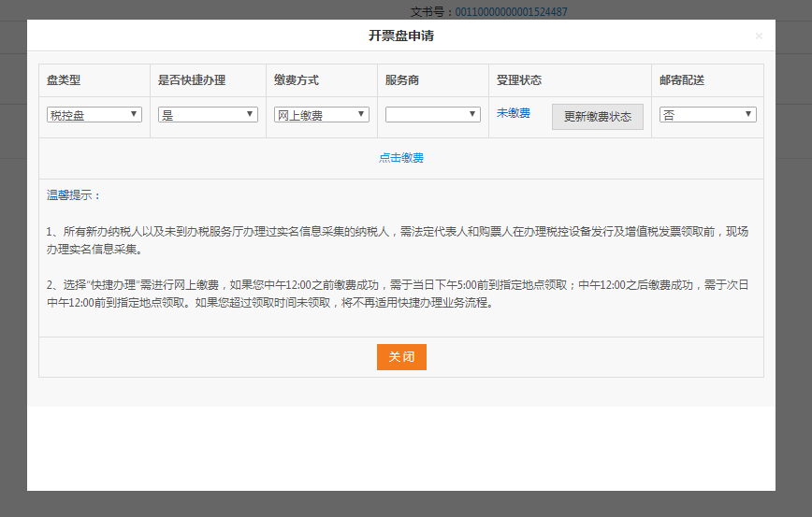Open the 缴费方式 dropdown showing 网上缴费

tap(321, 114)
